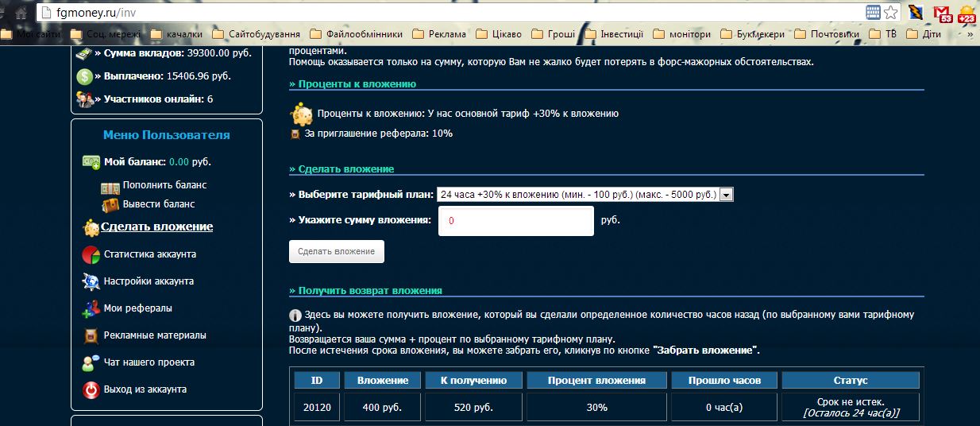980x426 pixels.
Task: Click the chat bubble icon for Чат нашего проекта
Action: (91, 362)
